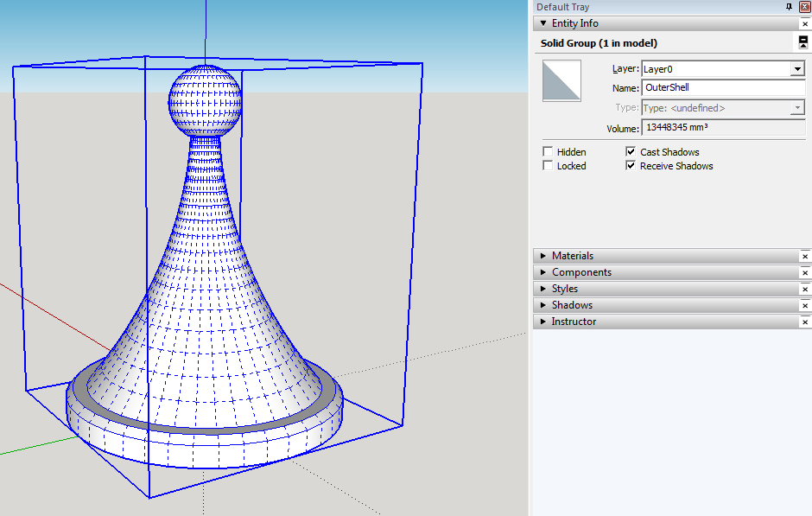Click the Name field containing OuterShell

[x=723, y=87]
